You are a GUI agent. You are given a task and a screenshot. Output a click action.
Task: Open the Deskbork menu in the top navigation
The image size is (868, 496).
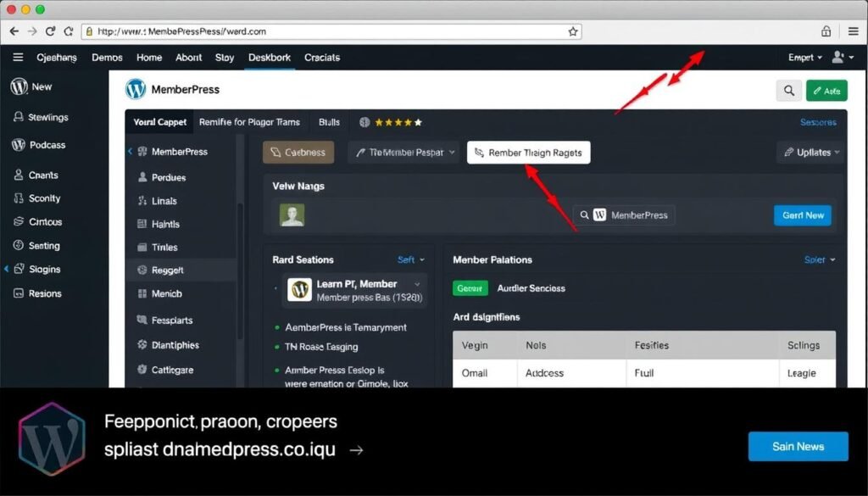pyautogui.click(x=270, y=58)
